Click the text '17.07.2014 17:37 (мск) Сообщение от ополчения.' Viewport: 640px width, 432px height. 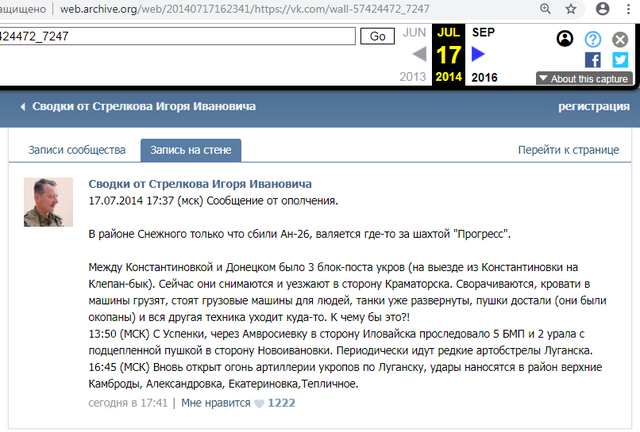[x=213, y=201]
